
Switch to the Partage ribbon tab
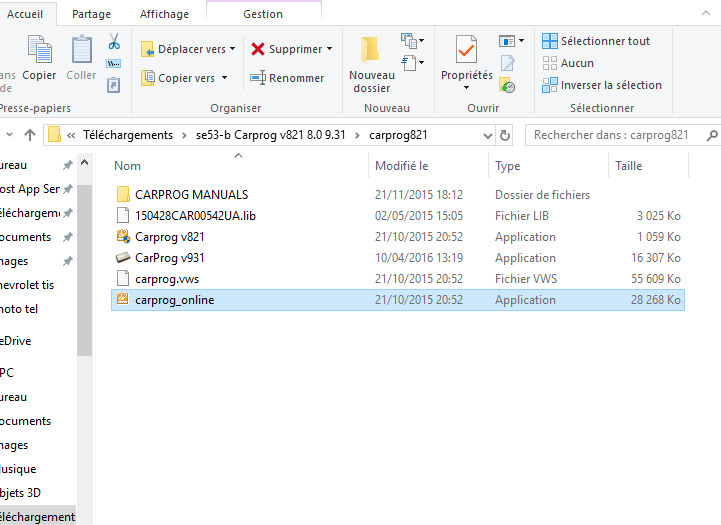pos(91,14)
